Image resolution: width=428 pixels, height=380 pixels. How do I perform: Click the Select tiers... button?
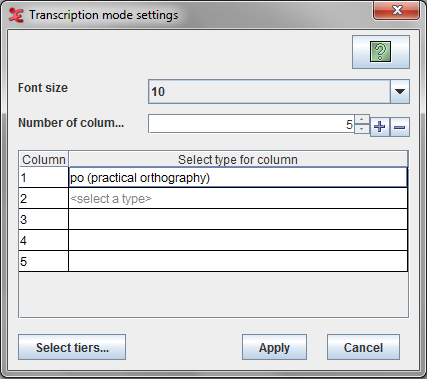pos(72,347)
